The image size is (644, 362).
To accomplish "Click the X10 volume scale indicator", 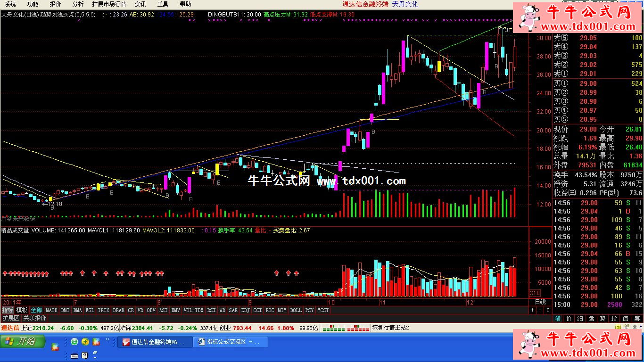I will click(535, 293).
